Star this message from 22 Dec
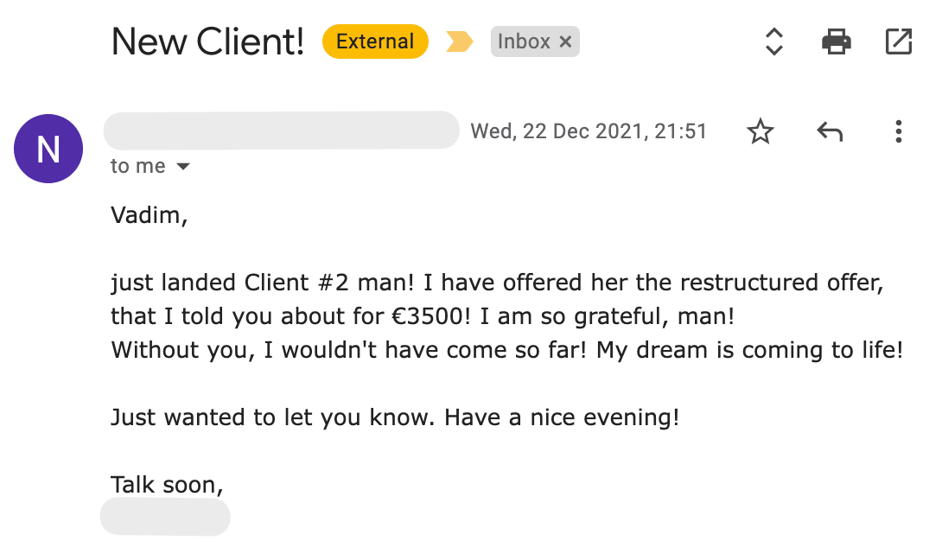The image size is (942, 560). click(x=761, y=131)
